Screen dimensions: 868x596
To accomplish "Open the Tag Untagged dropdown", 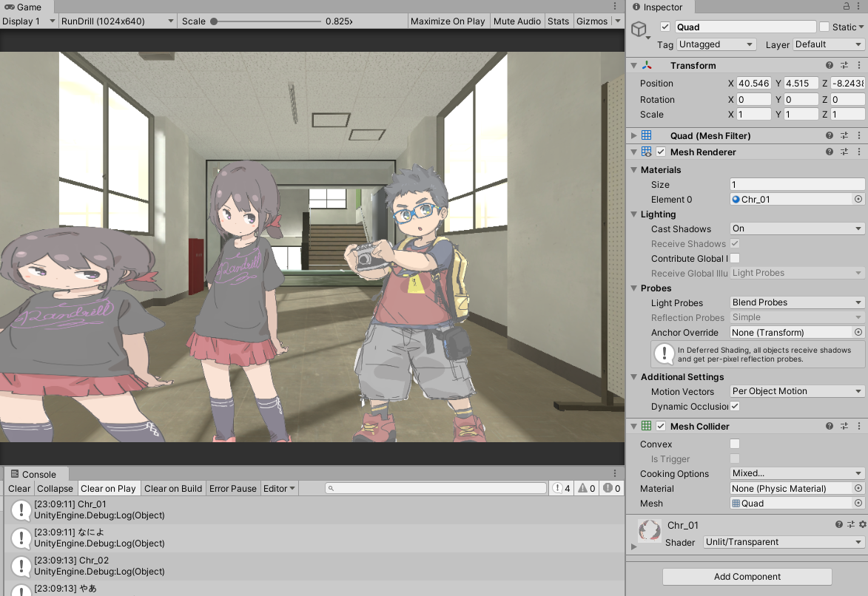I will click(x=716, y=44).
